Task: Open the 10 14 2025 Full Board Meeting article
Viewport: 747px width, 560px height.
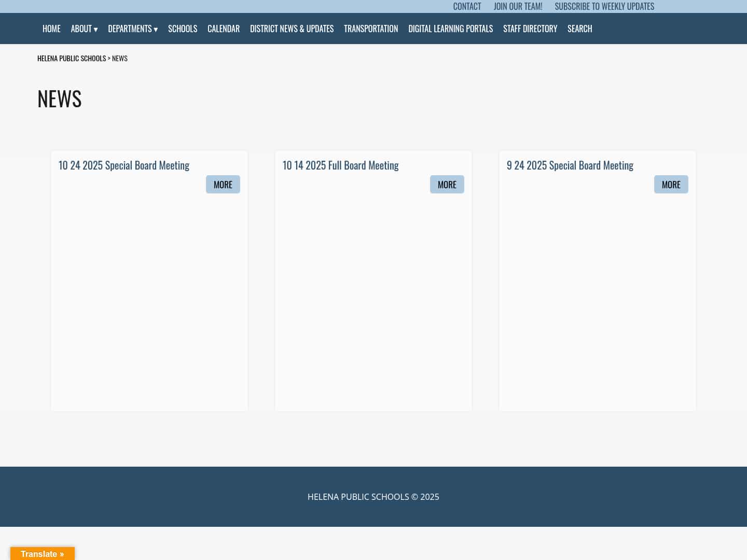Action: click(340, 165)
